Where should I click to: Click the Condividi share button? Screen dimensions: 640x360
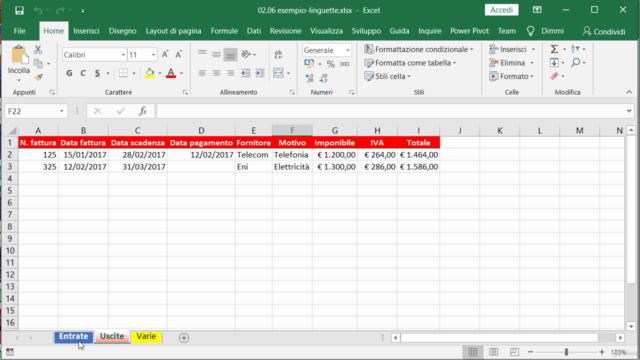click(604, 31)
